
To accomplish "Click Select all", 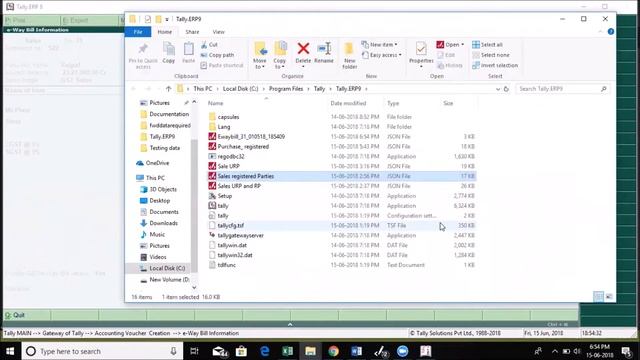I will coord(487,44).
